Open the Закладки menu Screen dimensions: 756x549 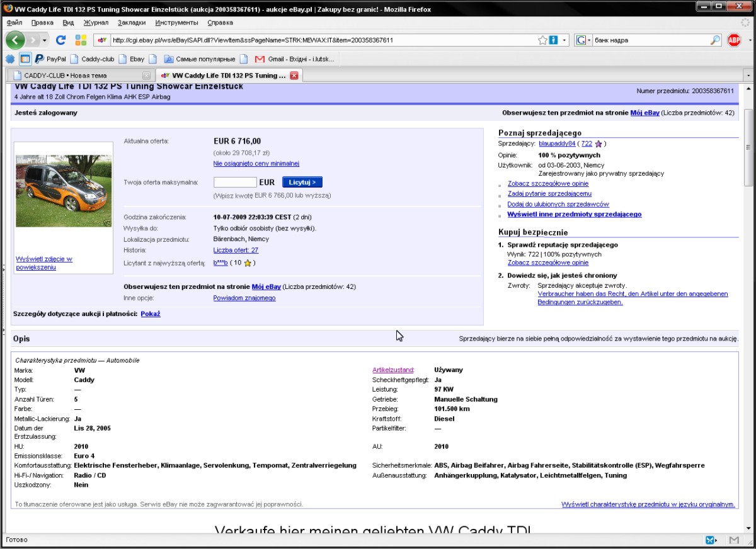[132, 23]
